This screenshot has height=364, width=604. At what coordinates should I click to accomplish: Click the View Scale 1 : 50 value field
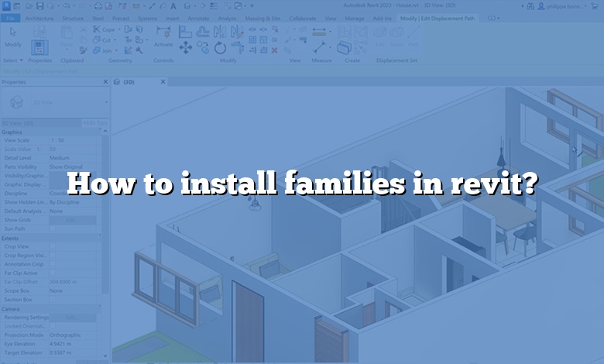tap(73, 141)
